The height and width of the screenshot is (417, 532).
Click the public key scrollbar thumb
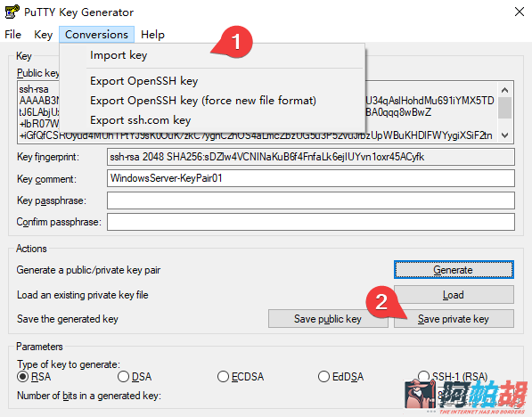504,108
